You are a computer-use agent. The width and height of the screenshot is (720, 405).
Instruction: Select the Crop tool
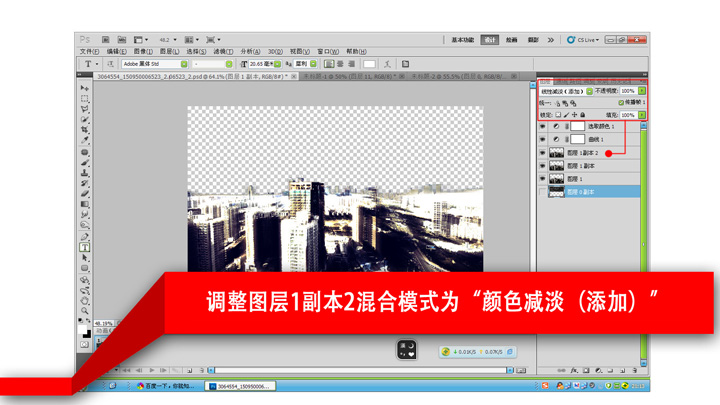(x=84, y=129)
